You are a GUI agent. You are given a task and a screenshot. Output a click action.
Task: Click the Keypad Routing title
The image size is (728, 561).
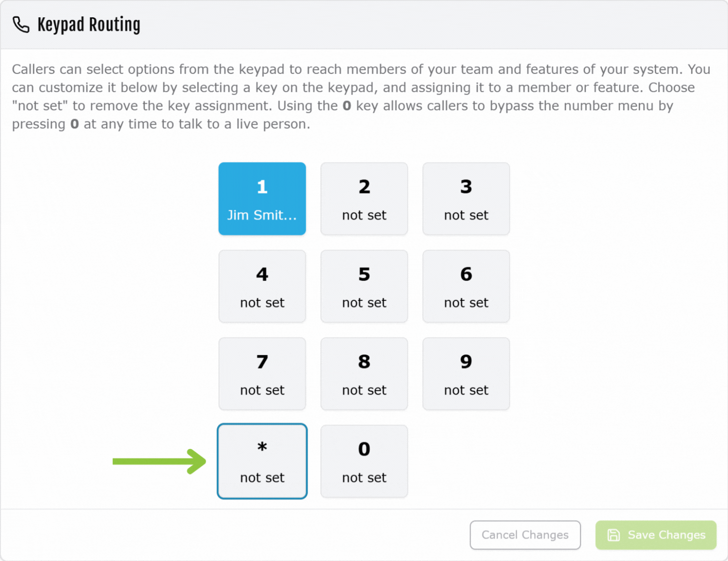click(89, 25)
